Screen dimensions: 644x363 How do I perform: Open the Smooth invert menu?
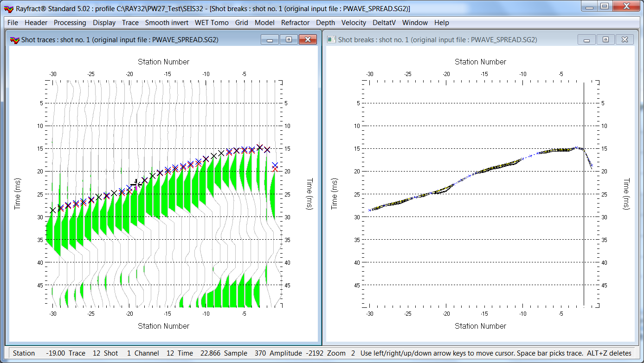[x=167, y=23]
